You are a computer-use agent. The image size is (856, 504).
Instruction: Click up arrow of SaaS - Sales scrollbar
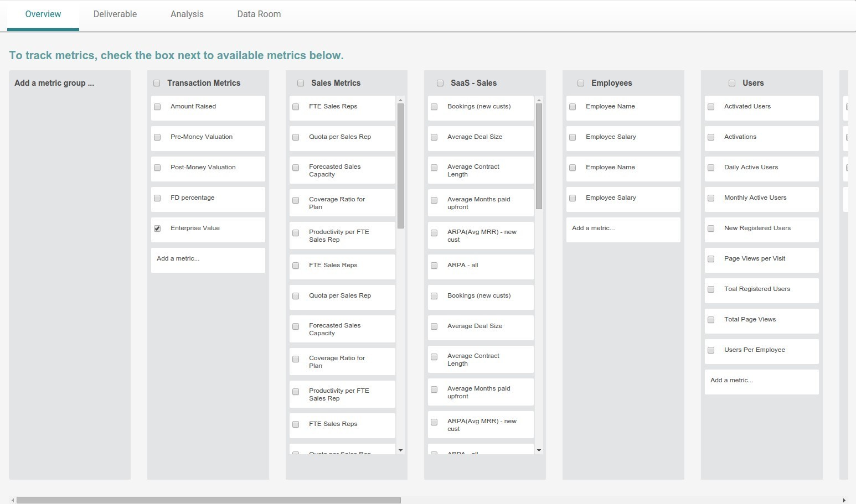point(539,101)
